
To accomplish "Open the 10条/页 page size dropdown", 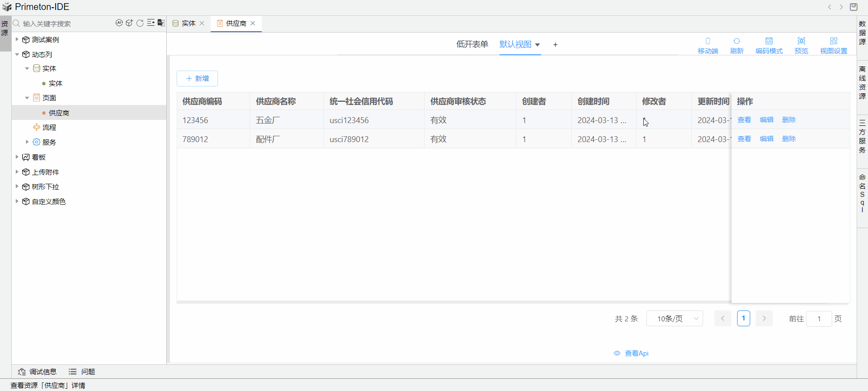I will tap(675, 319).
